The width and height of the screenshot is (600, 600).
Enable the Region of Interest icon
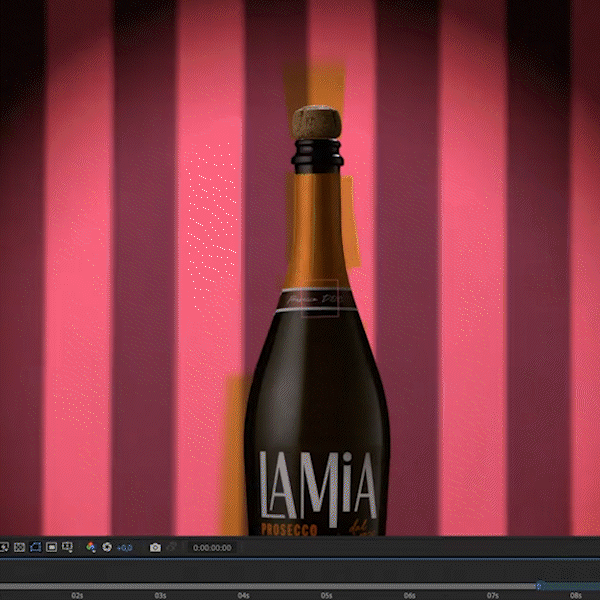click(52, 547)
